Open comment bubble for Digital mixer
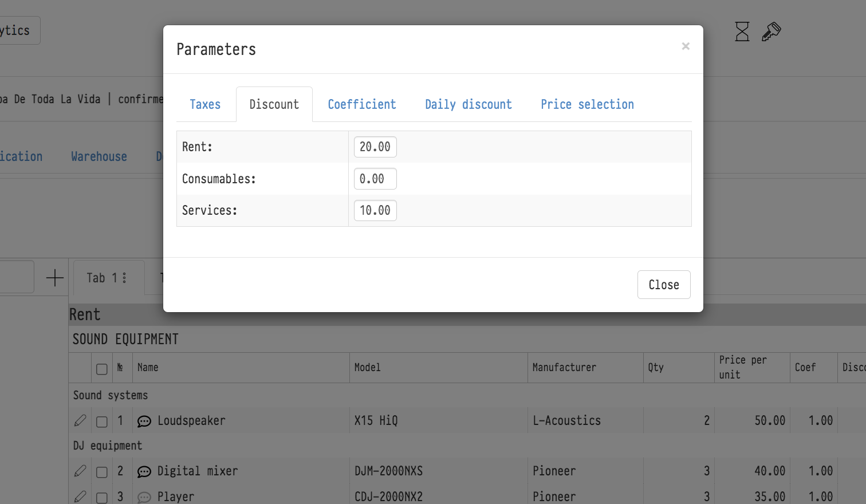This screenshot has height=504, width=866. click(144, 472)
